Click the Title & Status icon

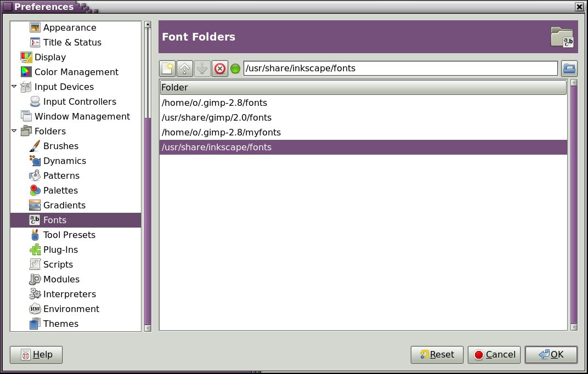point(35,42)
